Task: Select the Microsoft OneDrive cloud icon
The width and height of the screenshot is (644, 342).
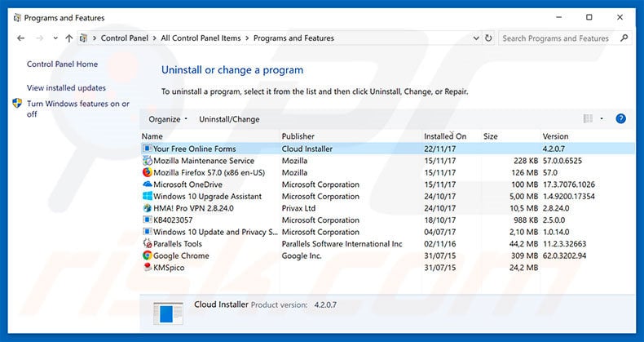Action: click(x=147, y=184)
